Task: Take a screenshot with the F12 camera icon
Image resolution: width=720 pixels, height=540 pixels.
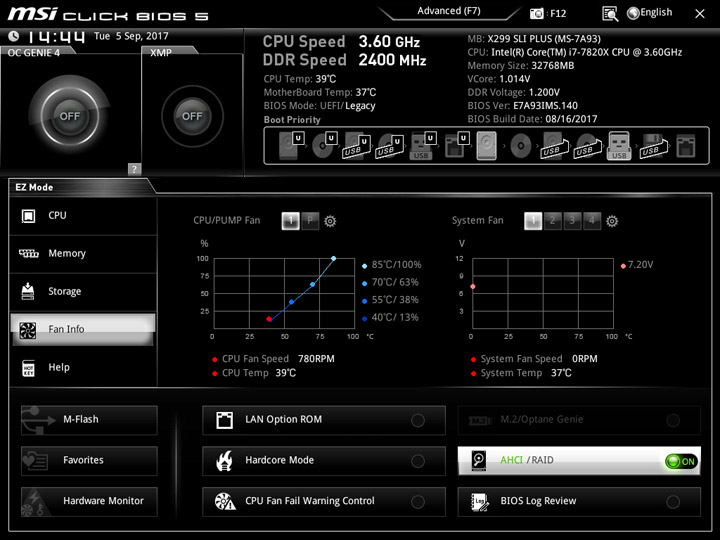Action: point(536,13)
